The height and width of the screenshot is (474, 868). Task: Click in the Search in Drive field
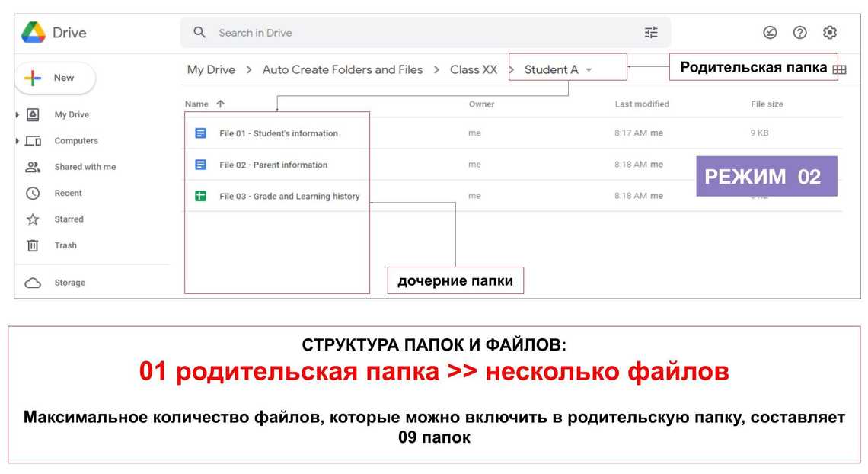(419, 33)
